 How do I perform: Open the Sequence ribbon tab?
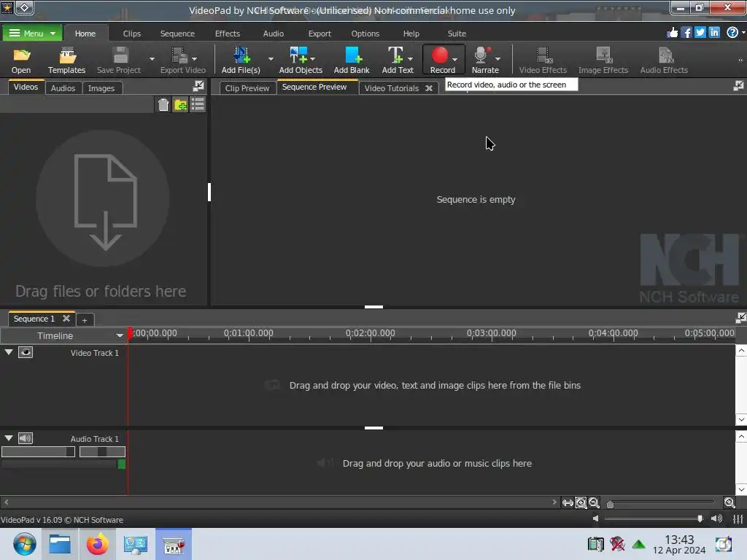click(x=177, y=34)
